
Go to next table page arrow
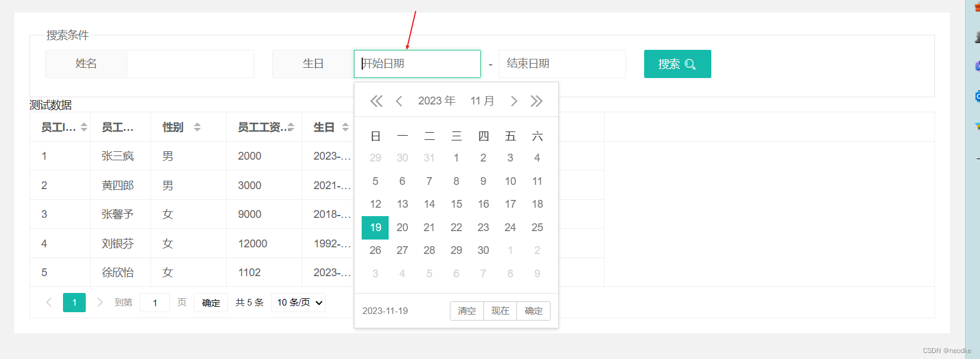pos(100,303)
